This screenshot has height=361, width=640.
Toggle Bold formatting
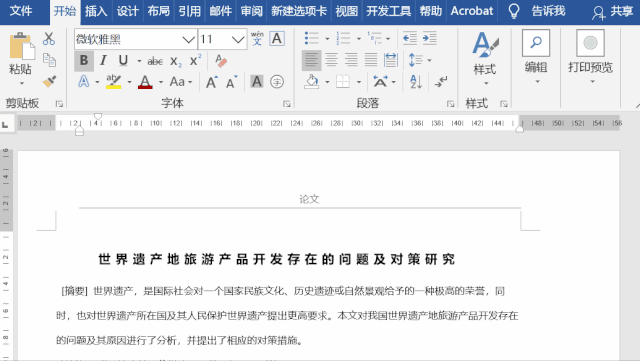pos(84,60)
